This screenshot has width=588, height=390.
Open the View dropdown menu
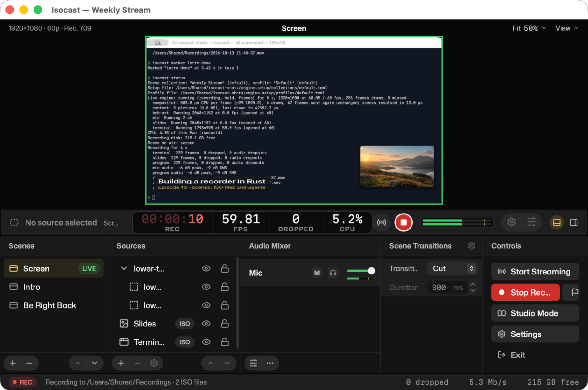coord(567,28)
